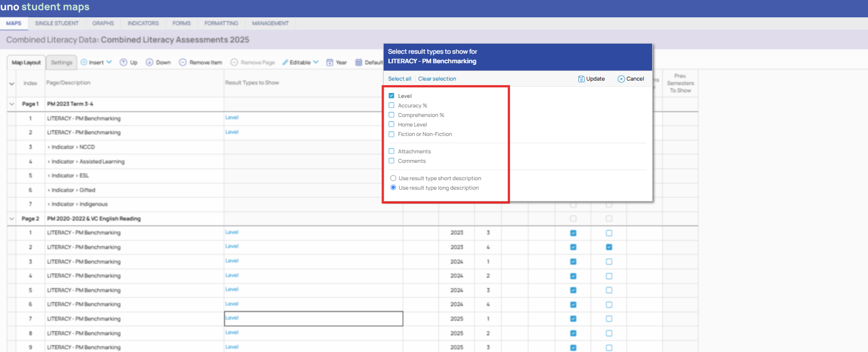Open the MANAGEMENT tab

pos(270,24)
